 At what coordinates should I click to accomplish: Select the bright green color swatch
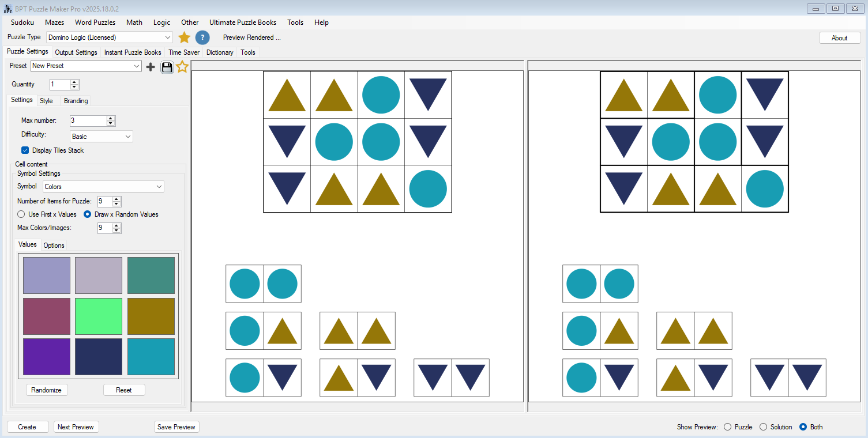point(98,316)
